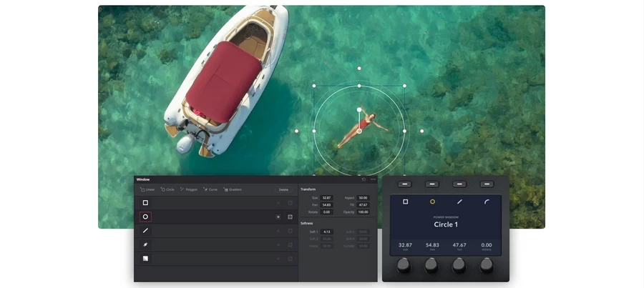Toggle mask control on the linear window row
This screenshot has width=644, height=288.
[x=290, y=203]
